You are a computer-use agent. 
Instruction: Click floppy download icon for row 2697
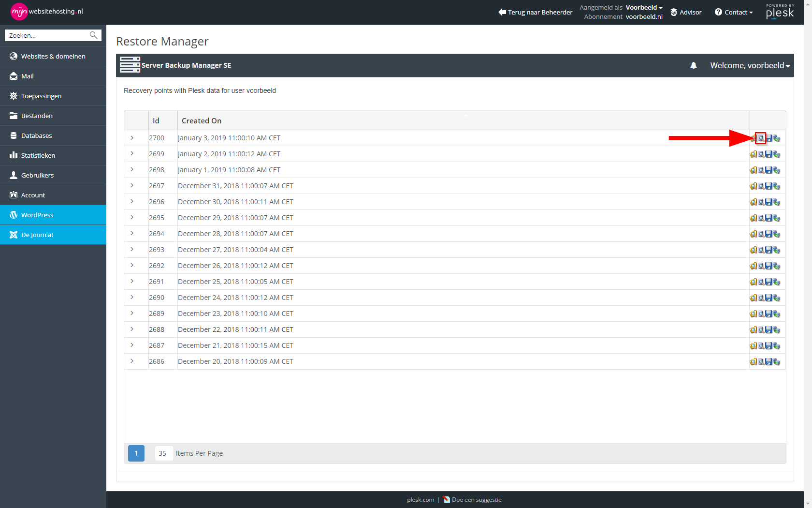[x=768, y=186]
